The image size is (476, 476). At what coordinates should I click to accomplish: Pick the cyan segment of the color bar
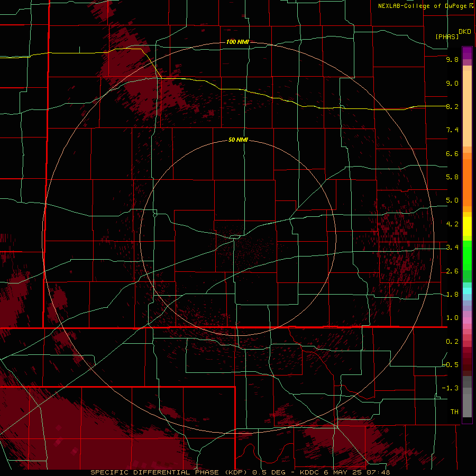coord(467,291)
